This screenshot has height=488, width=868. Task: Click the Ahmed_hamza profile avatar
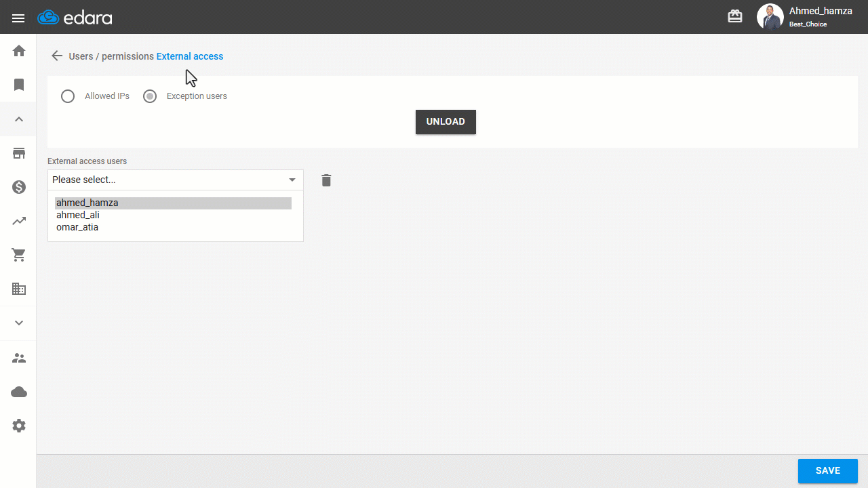(770, 17)
